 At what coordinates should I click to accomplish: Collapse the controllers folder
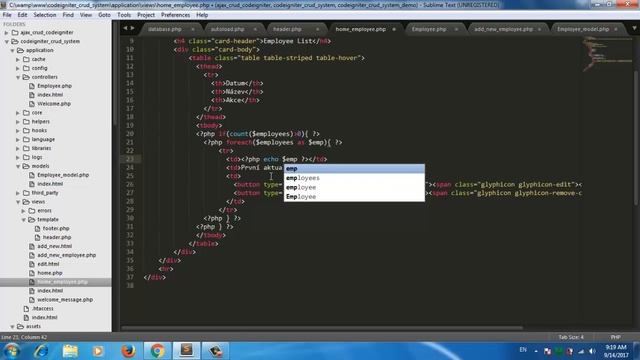tap(18, 77)
